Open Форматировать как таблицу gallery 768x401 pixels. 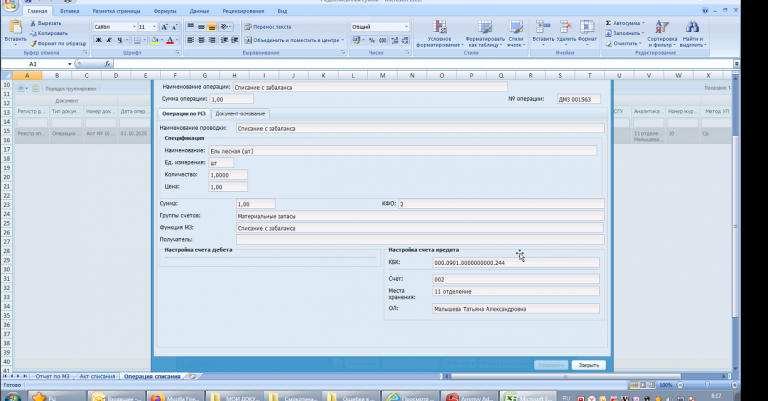coord(485,33)
